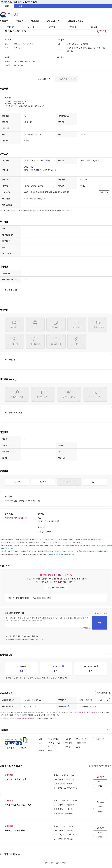This screenshot has width=112, height=868.
Task: Click 요약보기 for 서이초등학교 posting
Action: click(100, 807)
